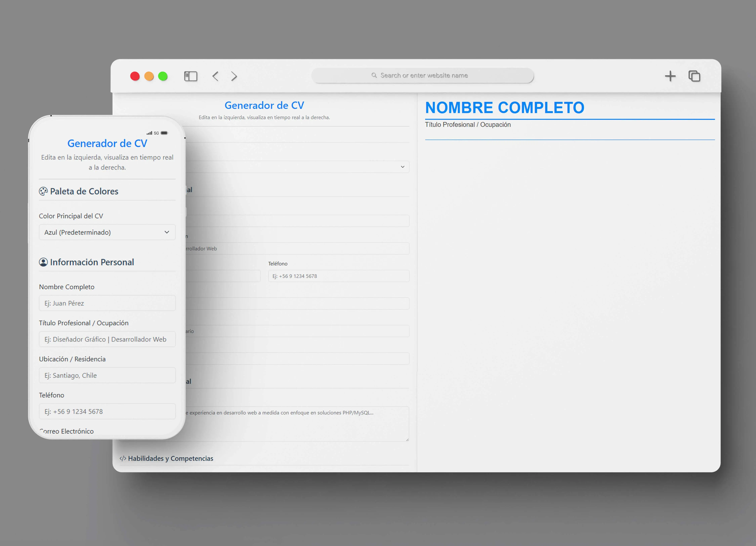Click the green maximize window button
Screen dimensions: 756x546
pyautogui.click(x=163, y=76)
